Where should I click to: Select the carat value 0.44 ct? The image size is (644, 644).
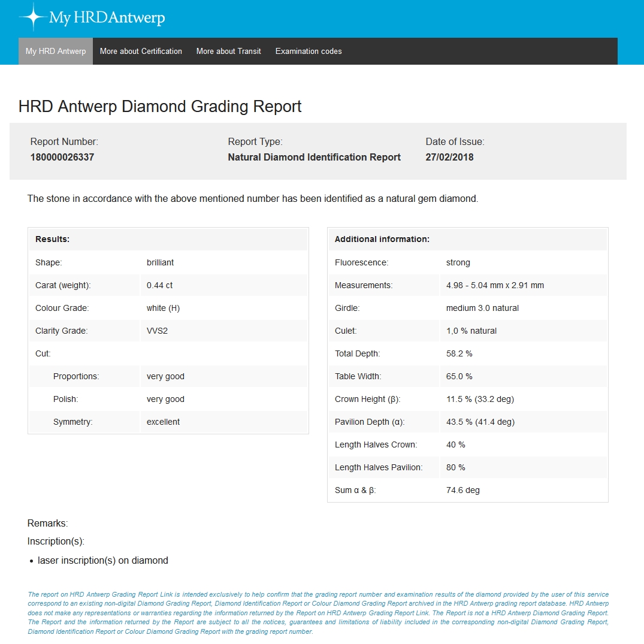[159, 285]
